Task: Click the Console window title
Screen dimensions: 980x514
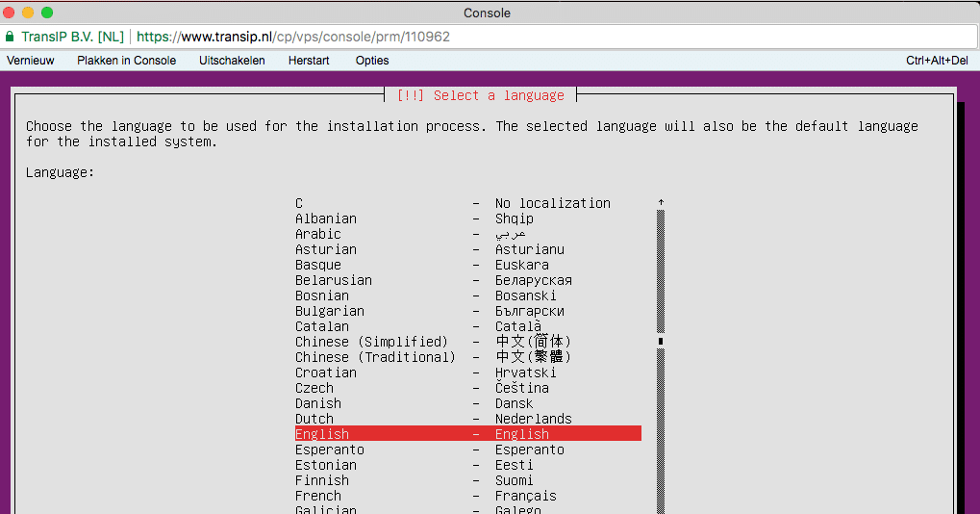Action: 487,13
